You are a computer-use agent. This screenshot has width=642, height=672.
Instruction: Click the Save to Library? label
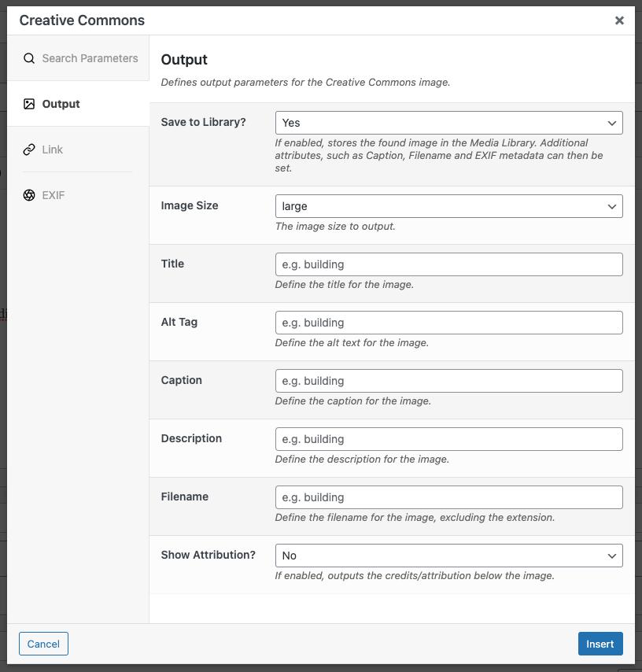pos(203,122)
